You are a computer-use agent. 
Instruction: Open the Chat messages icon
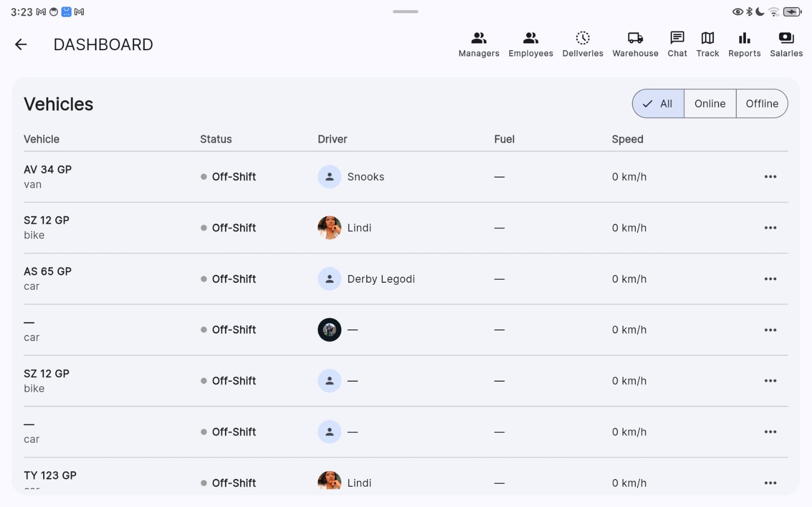click(x=677, y=39)
